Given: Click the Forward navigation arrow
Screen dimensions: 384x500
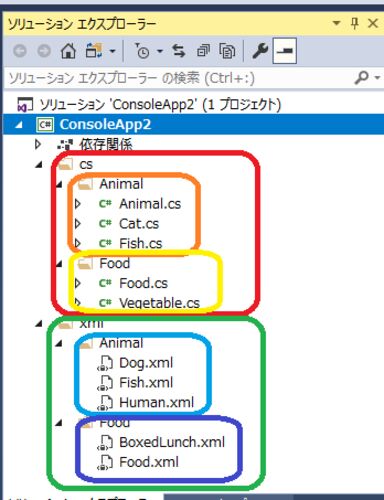Looking at the screenshot, I should click(x=44, y=51).
